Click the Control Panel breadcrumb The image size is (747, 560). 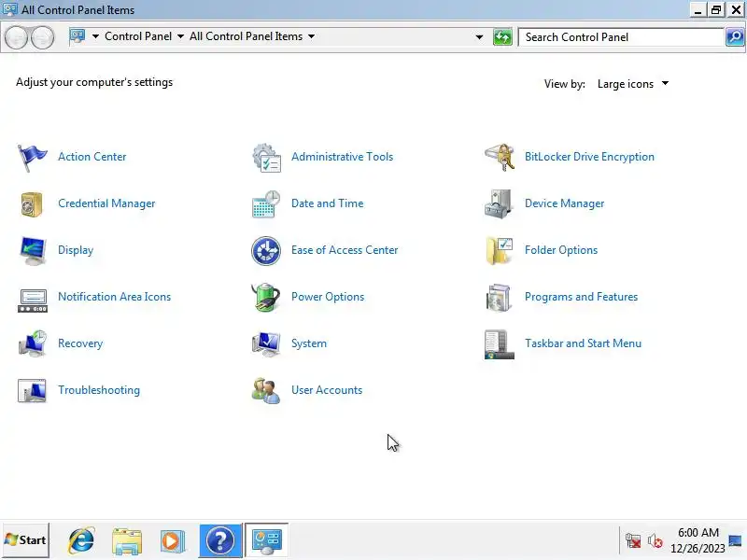pyautogui.click(x=138, y=36)
